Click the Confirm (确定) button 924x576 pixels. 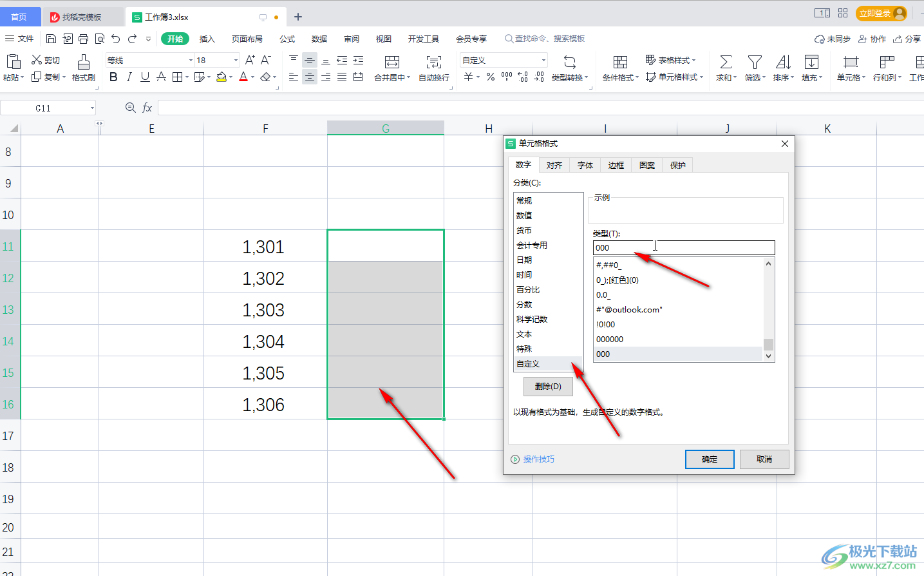coord(710,459)
